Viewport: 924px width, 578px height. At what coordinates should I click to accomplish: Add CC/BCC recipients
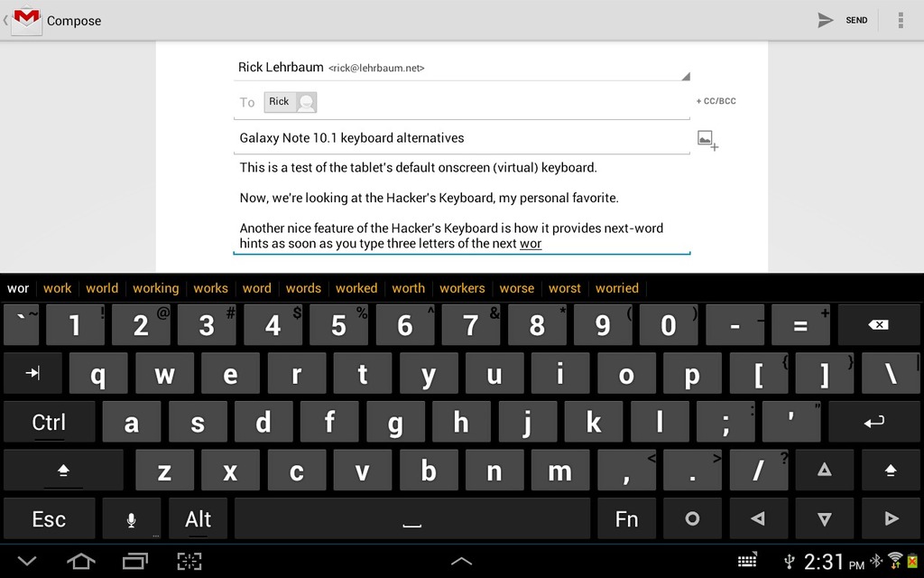pyautogui.click(x=716, y=101)
